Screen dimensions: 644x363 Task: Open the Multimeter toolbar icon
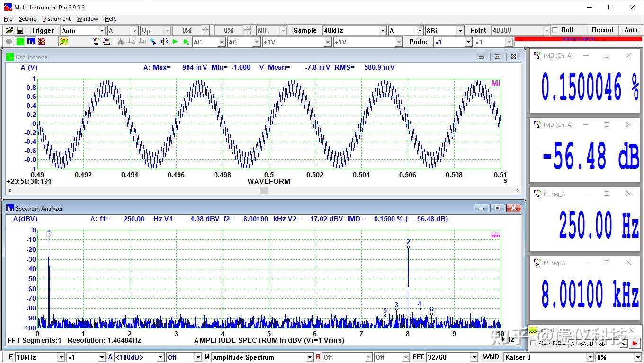click(42, 42)
